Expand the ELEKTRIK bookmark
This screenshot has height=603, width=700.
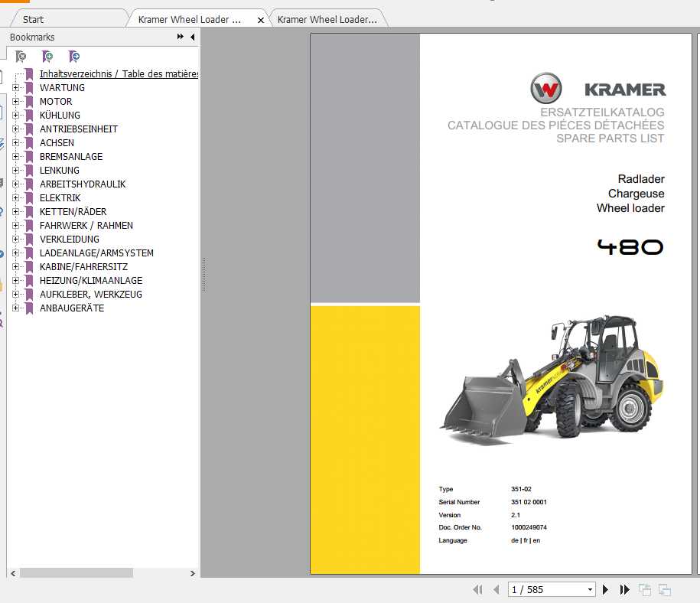point(15,198)
